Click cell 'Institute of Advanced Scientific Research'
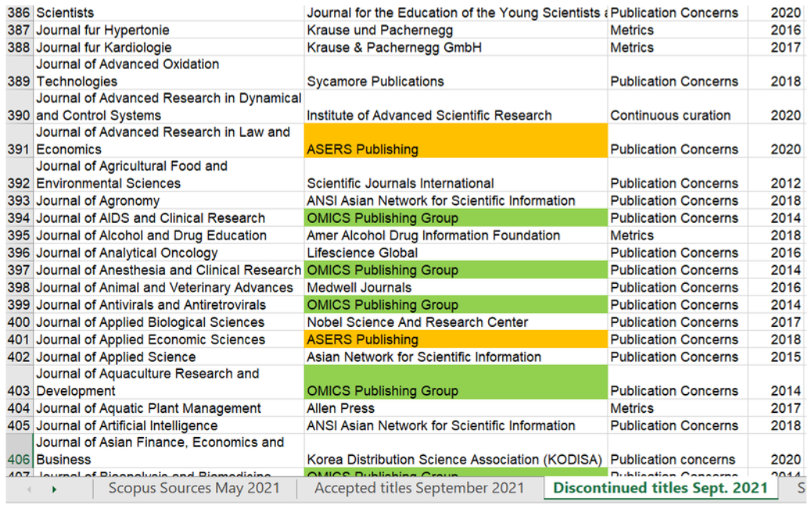The width and height of the screenshot is (812, 509). coord(456,106)
